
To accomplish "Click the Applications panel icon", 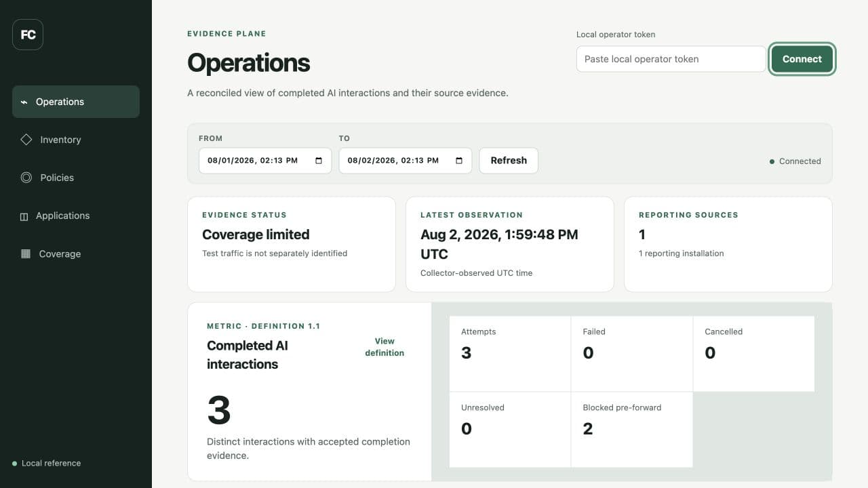I will pos(24,216).
